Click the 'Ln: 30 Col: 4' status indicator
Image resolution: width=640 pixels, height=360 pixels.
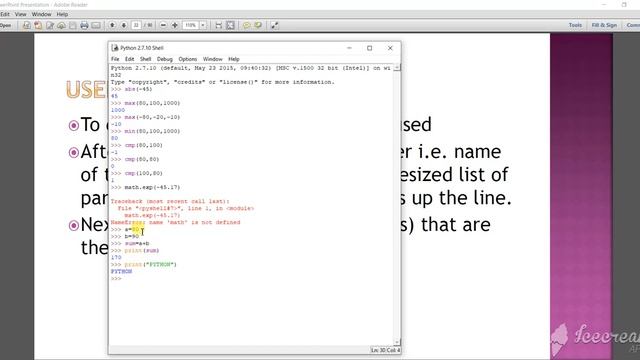click(385, 350)
